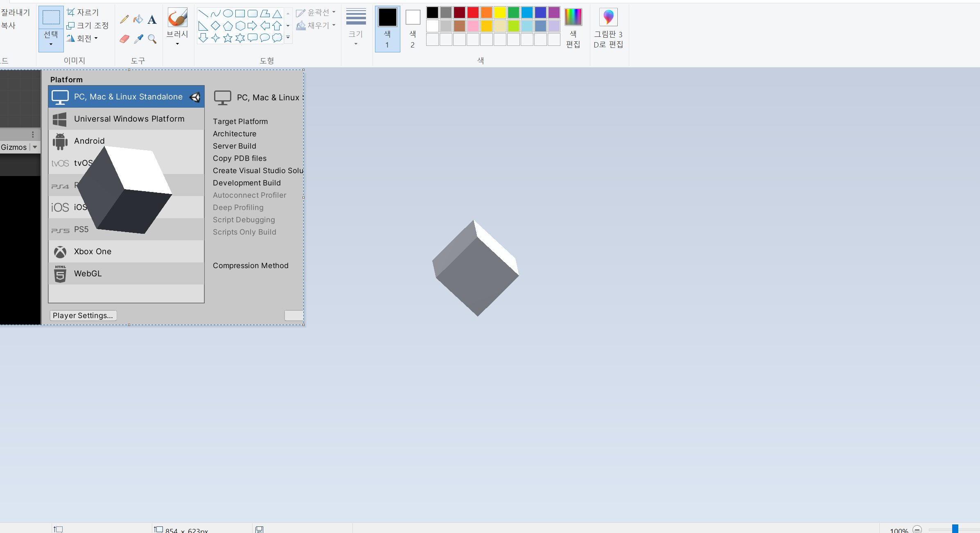The width and height of the screenshot is (980, 533).
Task: Expand the shapes gallery list
Action: (288, 38)
